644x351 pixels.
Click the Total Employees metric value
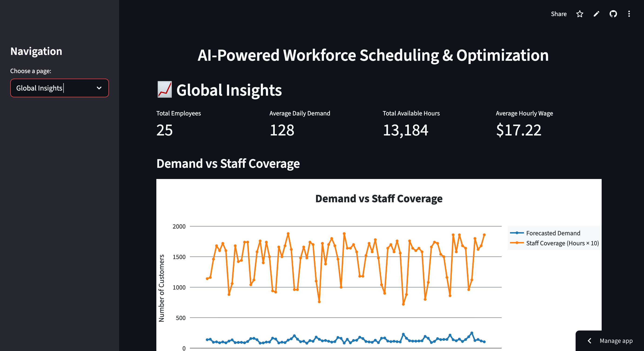164,130
